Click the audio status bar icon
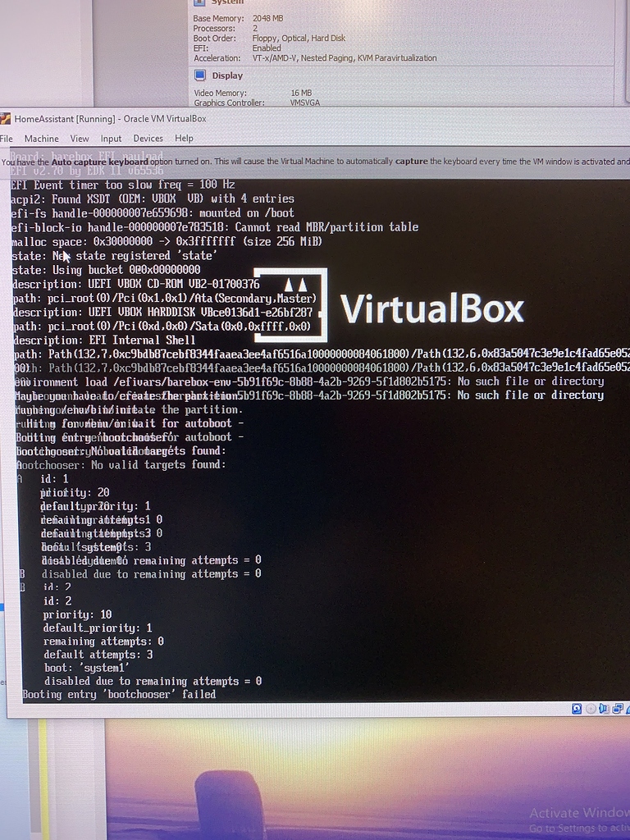 605,709
